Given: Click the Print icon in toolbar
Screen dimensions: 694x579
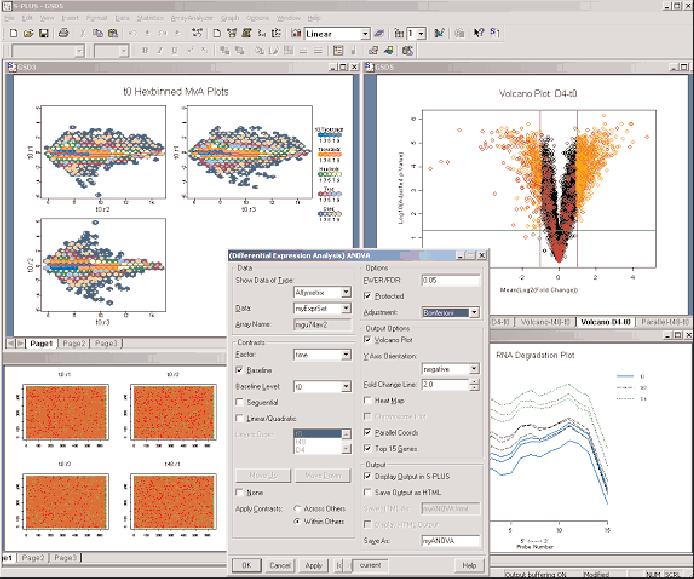Looking at the screenshot, I should click(63, 33).
